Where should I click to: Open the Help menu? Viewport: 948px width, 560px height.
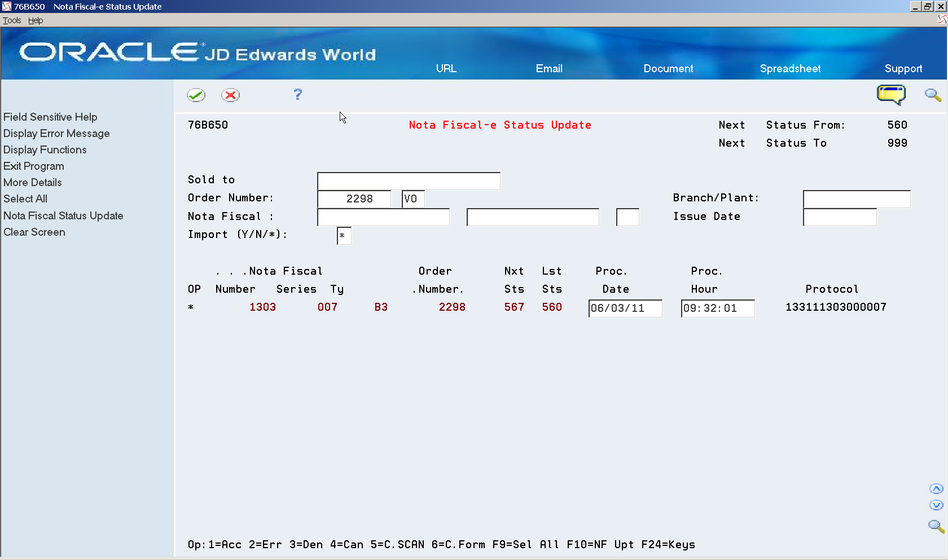click(36, 20)
